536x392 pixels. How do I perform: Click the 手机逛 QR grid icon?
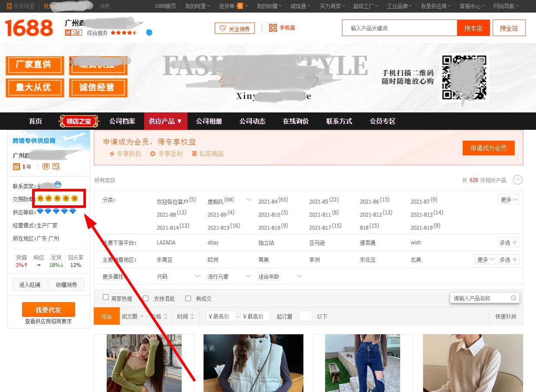tap(273, 28)
